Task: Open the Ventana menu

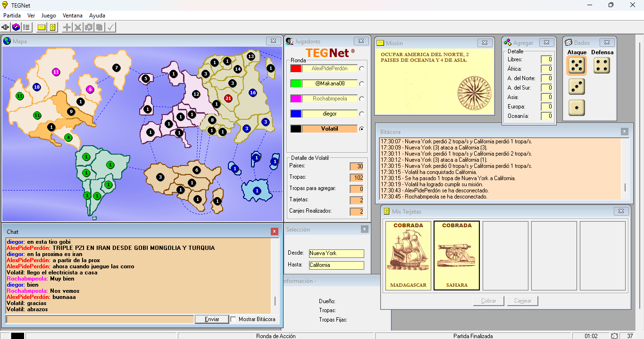Action: [x=72, y=16]
